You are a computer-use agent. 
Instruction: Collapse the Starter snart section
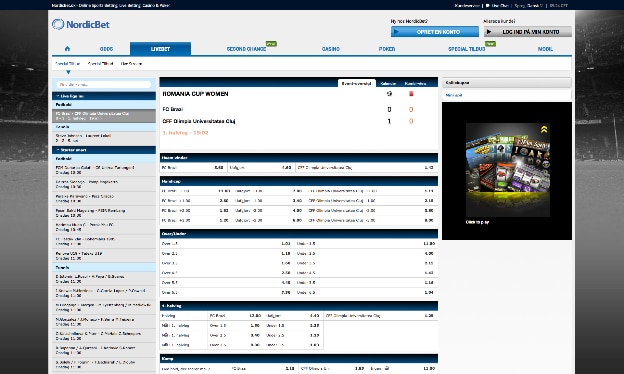point(104,150)
